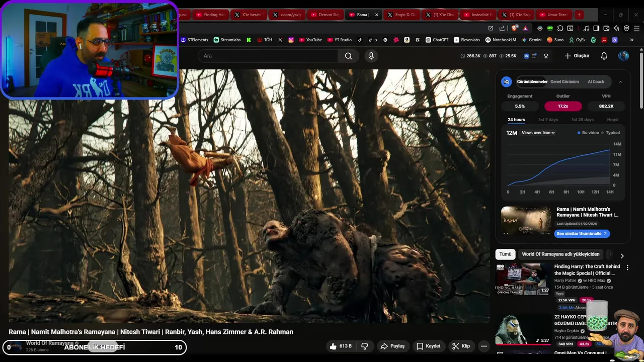Open the Streamlabs bookmark
The image size is (644, 362).
[x=227, y=40]
